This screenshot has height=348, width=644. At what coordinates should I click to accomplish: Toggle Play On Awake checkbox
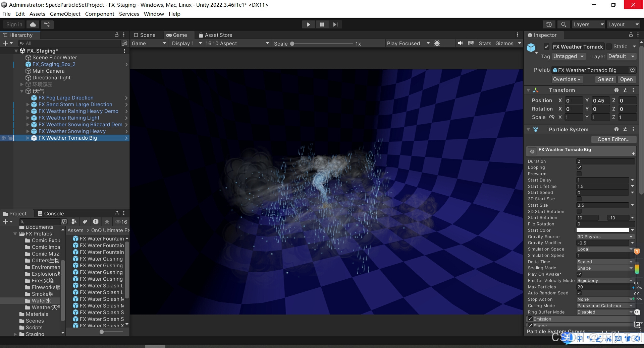[579, 274]
